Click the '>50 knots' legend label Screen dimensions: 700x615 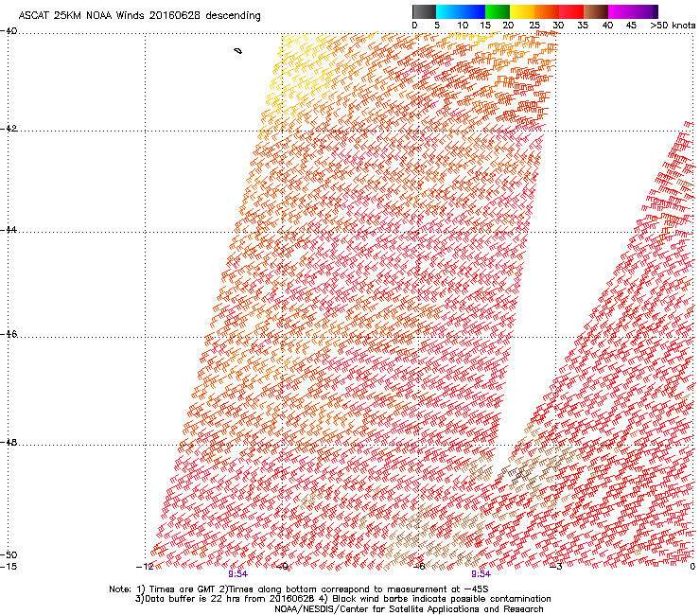pyautogui.click(x=673, y=26)
